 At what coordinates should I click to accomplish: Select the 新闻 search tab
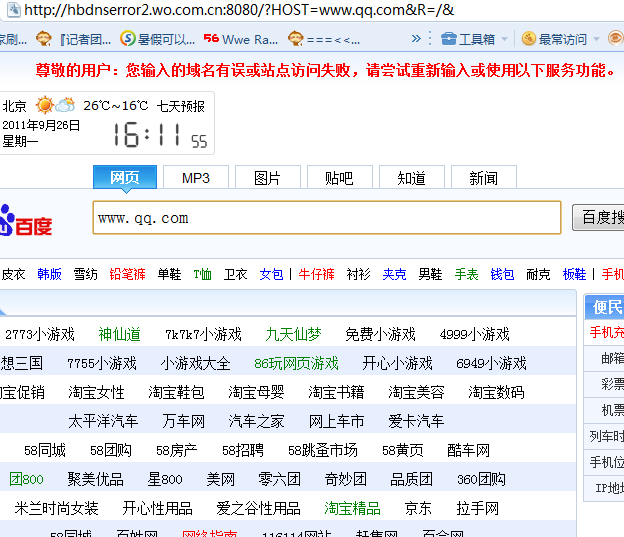click(484, 178)
